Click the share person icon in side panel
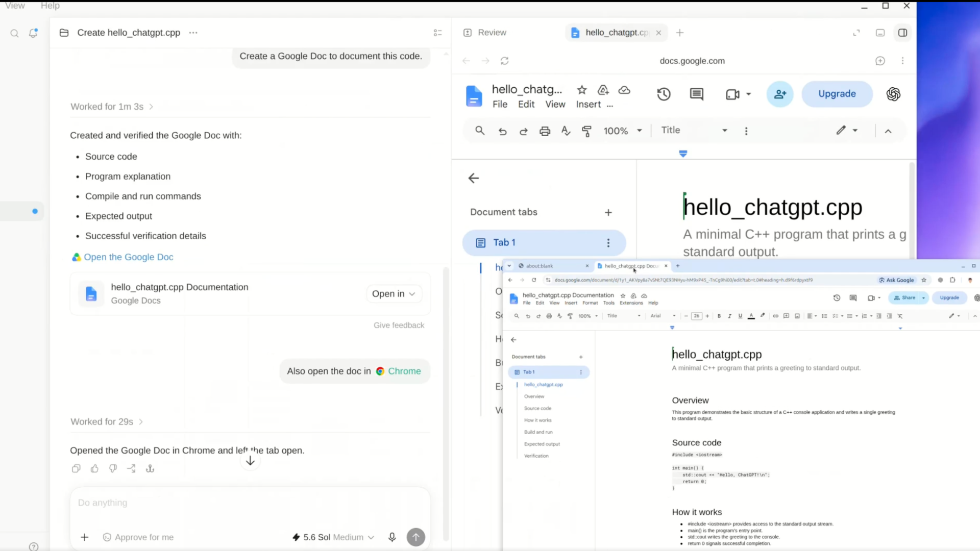The height and width of the screenshot is (551, 980). [780, 94]
